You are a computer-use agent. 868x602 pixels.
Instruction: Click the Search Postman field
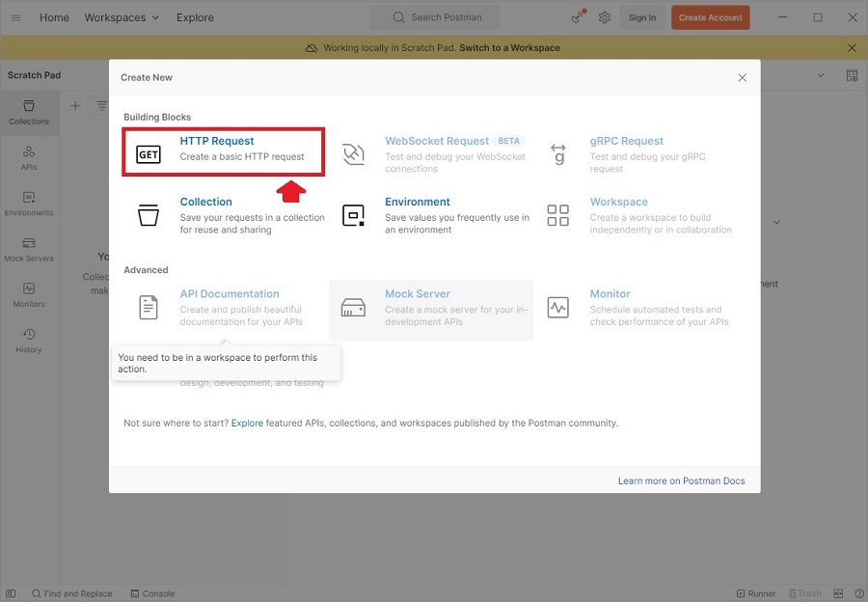coord(435,17)
